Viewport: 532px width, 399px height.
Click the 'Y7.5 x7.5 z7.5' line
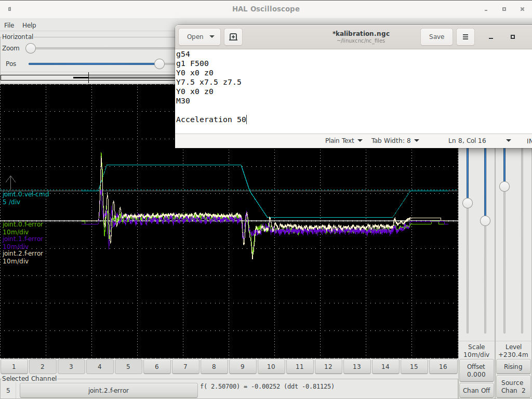pyautogui.click(x=209, y=82)
